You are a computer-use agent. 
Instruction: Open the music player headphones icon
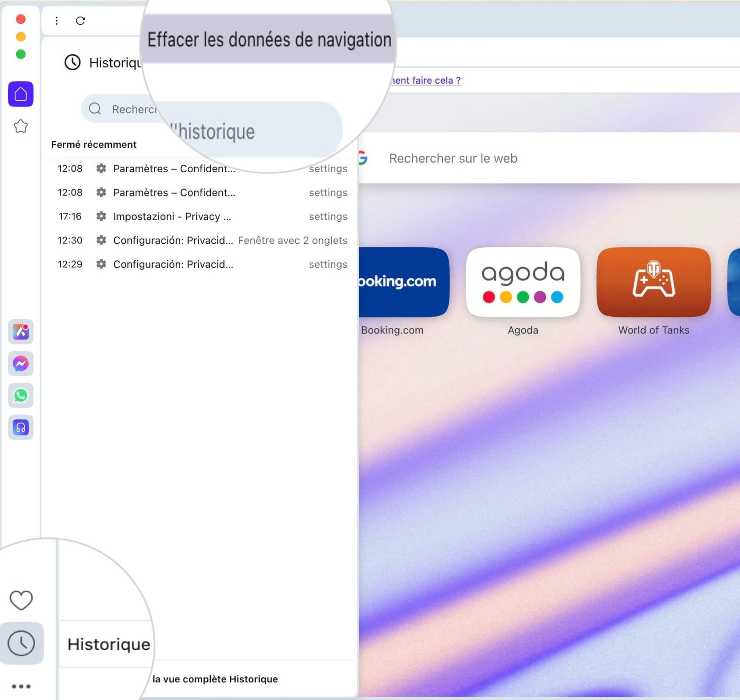(21, 427)
